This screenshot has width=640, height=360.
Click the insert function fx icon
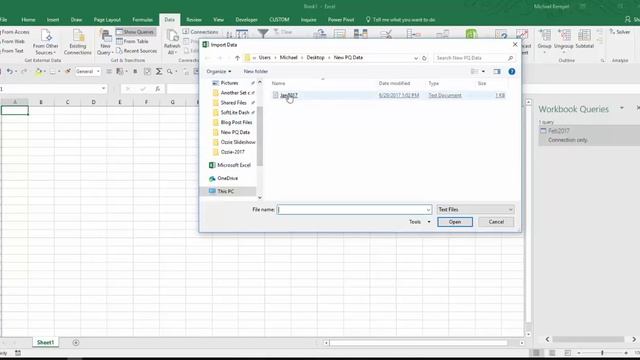click(x=158, y=89)
